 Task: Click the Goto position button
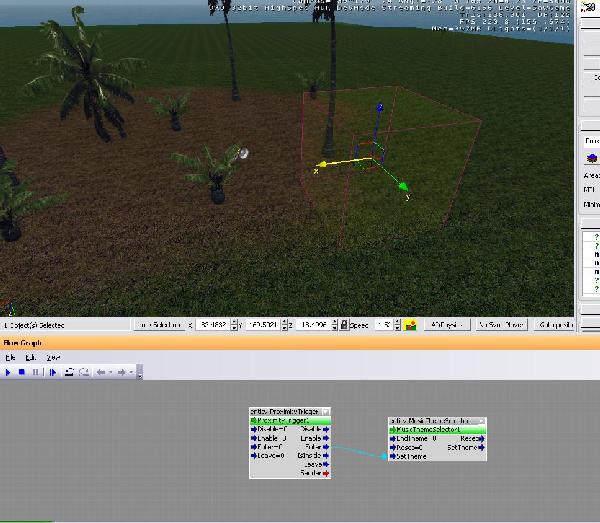(554, 325)
